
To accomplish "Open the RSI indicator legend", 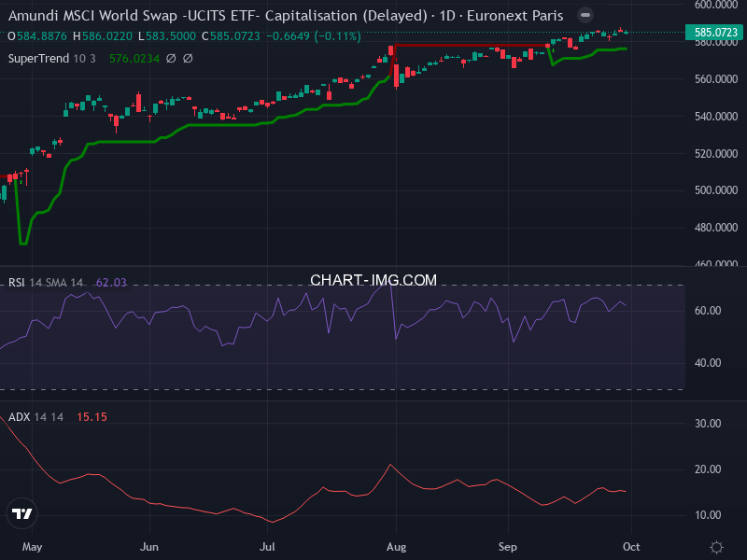I will point(18,282).
